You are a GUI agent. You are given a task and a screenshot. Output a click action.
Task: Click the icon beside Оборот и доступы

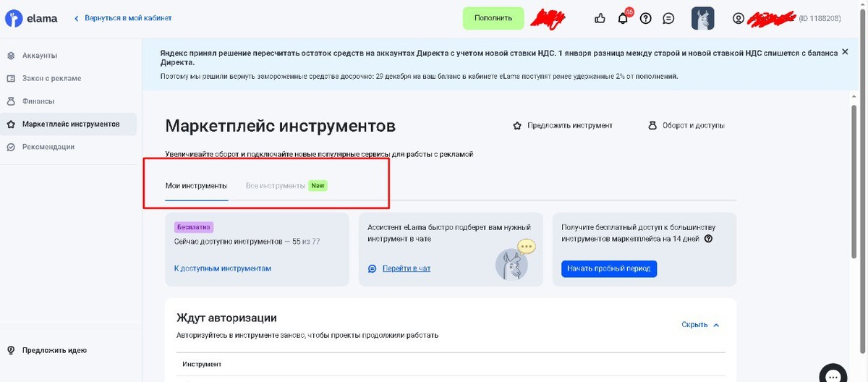tap(652, 125)
